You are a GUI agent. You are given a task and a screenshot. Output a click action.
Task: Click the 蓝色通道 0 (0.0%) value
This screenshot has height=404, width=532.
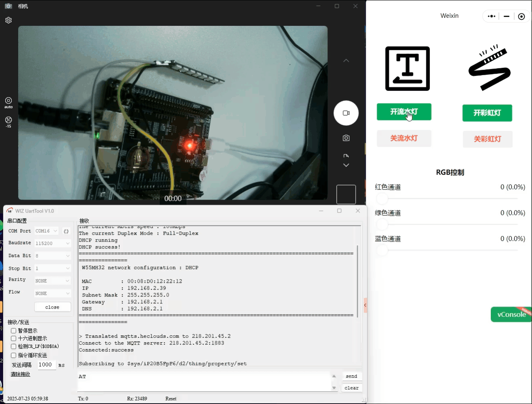click(513, 239)
